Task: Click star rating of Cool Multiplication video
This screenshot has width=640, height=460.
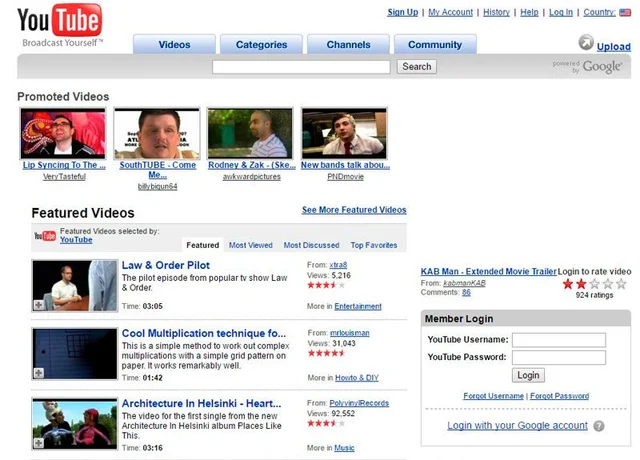Action: pyautogui.click(x=327, y=353)
